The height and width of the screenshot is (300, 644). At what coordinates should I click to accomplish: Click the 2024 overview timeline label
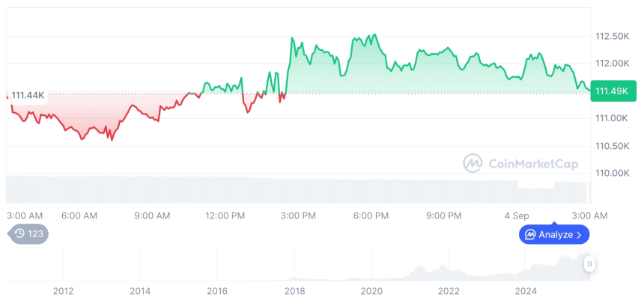(526, 290)
